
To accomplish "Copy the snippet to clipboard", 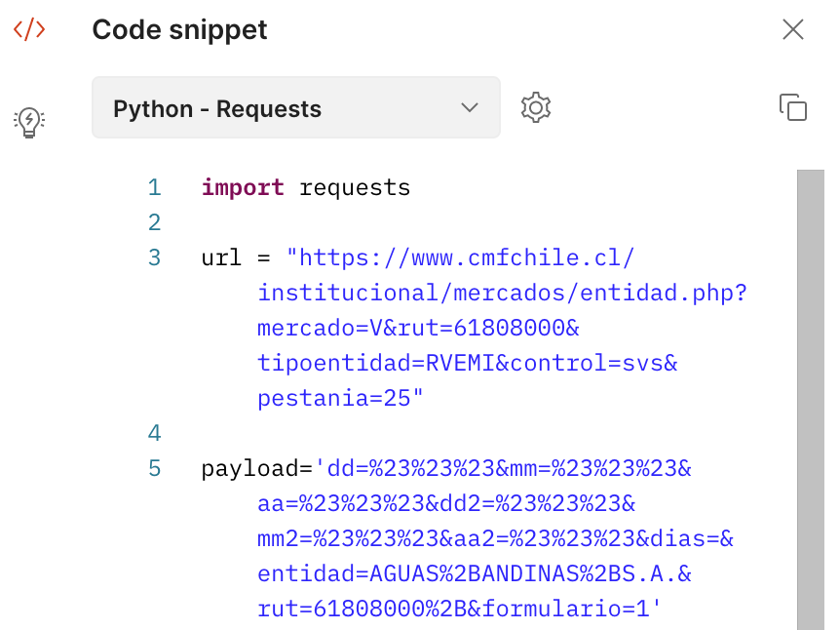I will pyautogui.click(x=793, y=107).
